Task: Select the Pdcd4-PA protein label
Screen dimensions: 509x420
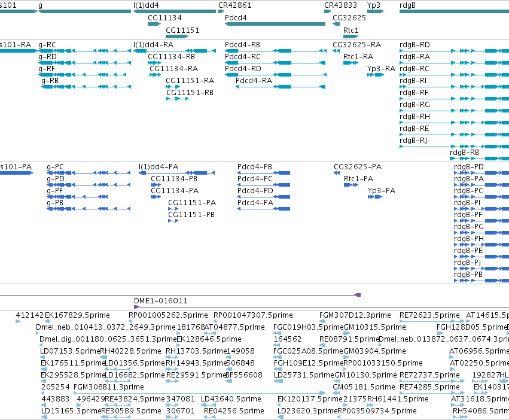Action: pos(255,202)
